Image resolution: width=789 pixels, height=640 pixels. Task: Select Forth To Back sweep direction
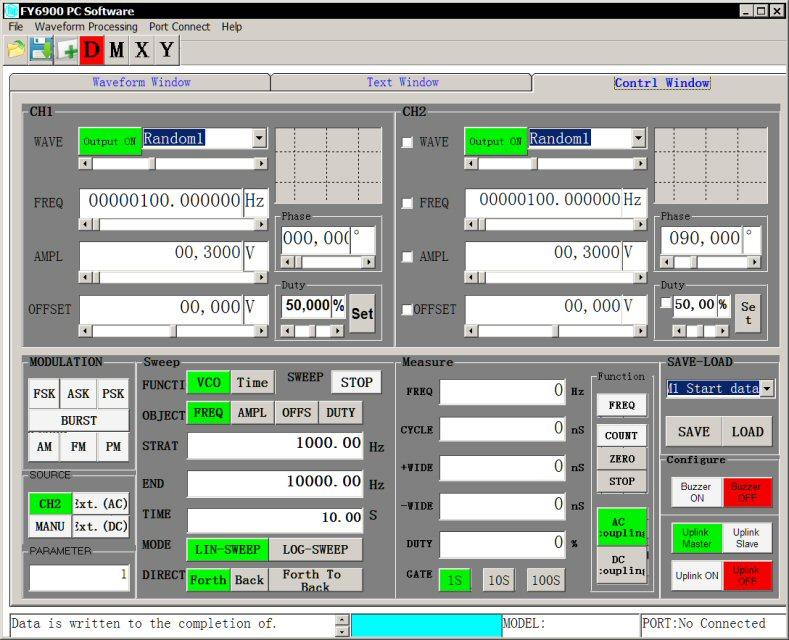[x=315, y=580]
